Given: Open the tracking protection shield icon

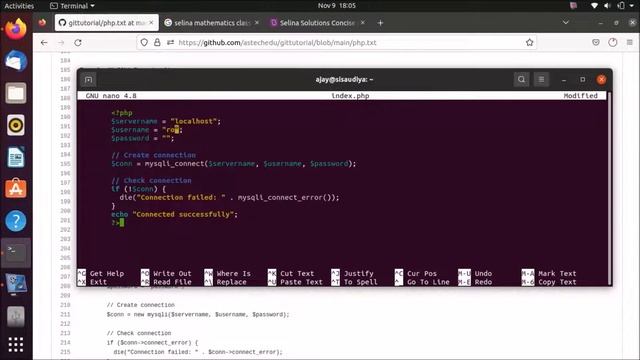Looking at the screenshot, I should tap(144, 42).
